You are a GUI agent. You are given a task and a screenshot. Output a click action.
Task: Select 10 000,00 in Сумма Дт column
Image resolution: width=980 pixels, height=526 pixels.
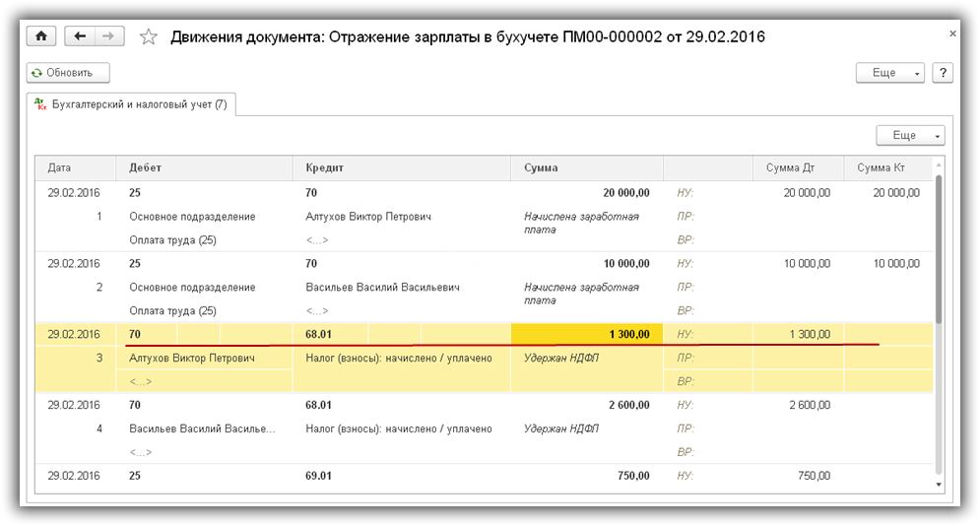[807, 264]
